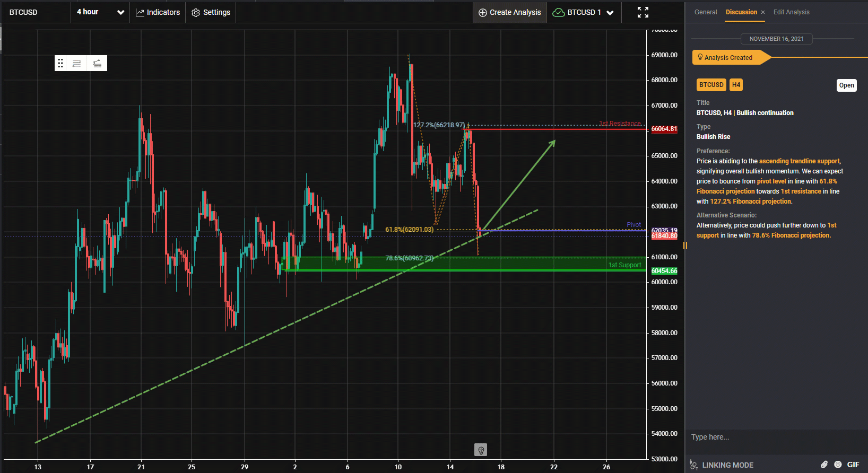Click the 1st Support zone label

[624, 265]
